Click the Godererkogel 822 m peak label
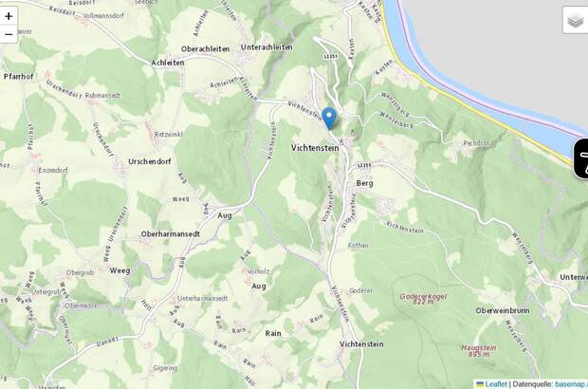Viewport: 588px width, 389px height. 423,299
